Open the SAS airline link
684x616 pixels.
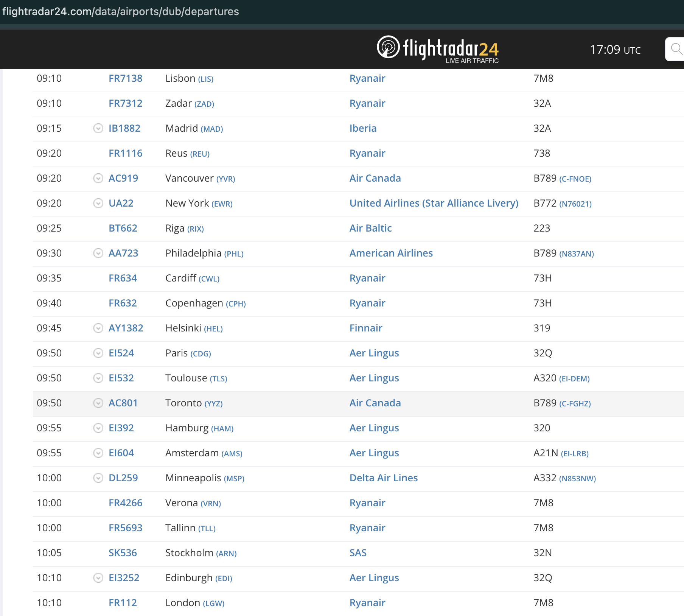[358, 553]
